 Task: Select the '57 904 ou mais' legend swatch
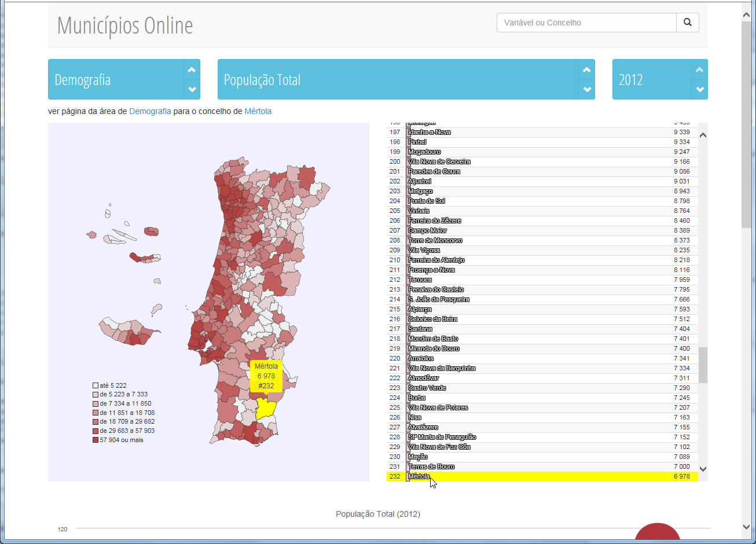96,440
